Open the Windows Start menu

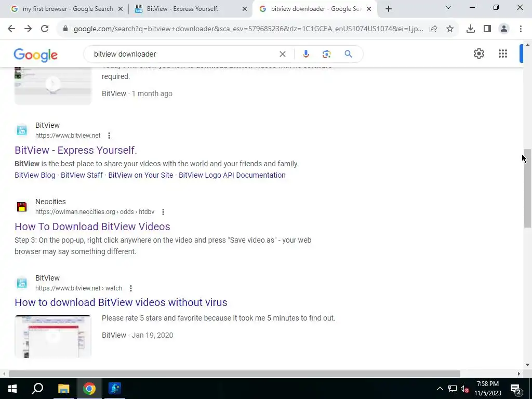[12, 389]
